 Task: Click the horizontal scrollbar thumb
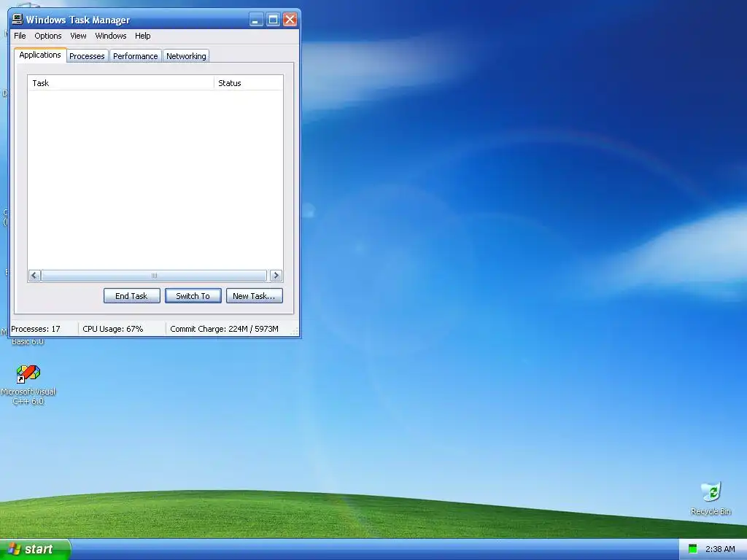154,275
